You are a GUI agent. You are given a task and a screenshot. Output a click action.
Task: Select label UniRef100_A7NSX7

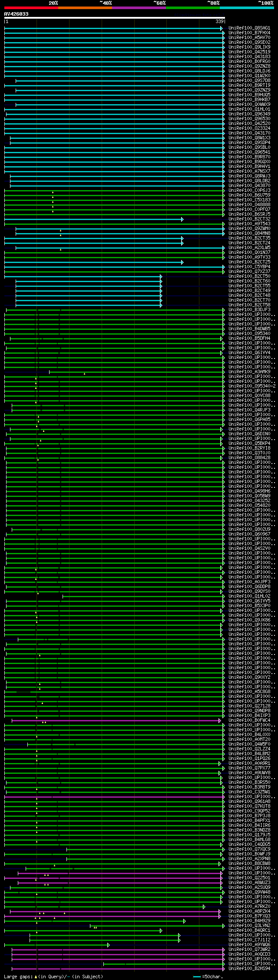249,171
